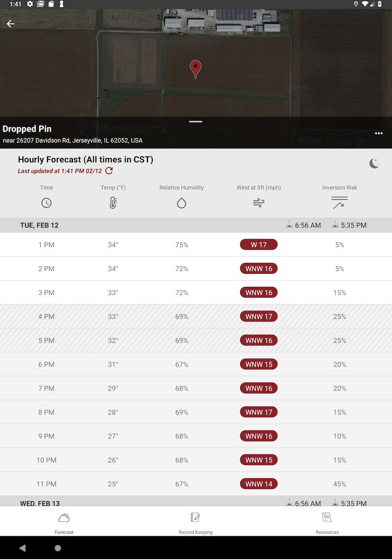The width and height of the screenshot is (392, 559).
Task: Tap the sunrise icon for Feb 12
Action: (289, 225)
